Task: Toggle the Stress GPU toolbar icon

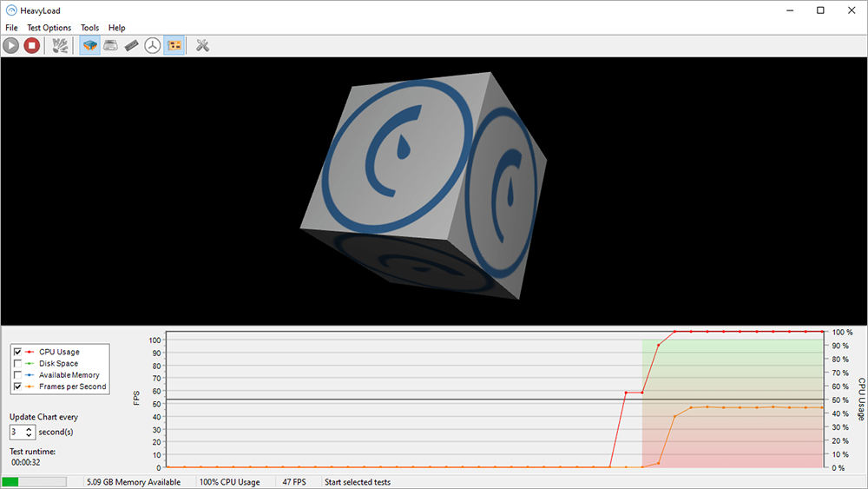Action: click(174, 45)
